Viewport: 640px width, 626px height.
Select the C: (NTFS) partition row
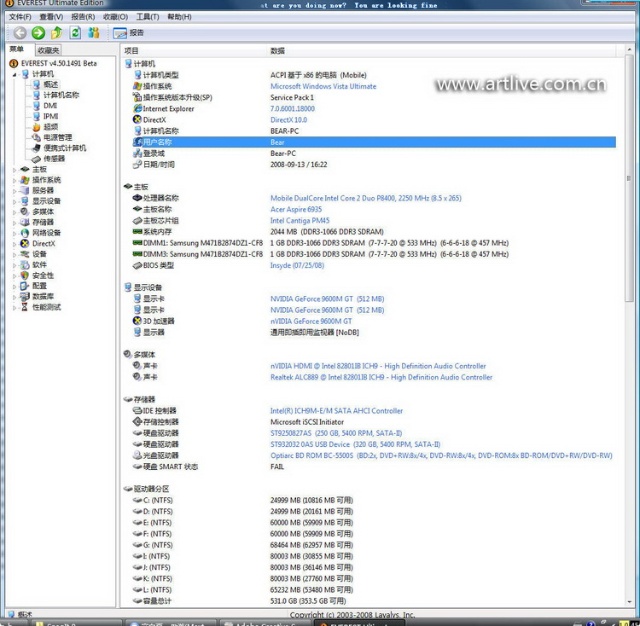tap(160, 499)
